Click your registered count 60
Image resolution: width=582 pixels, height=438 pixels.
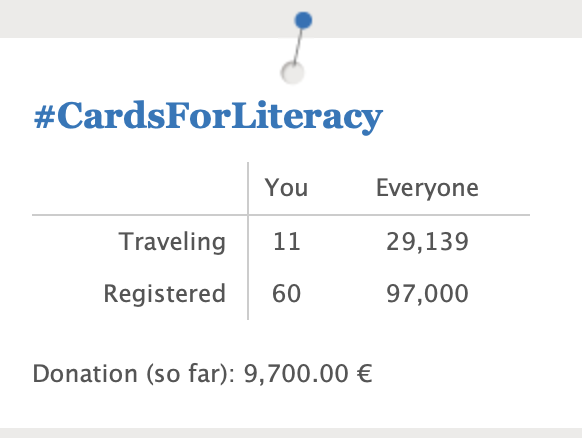(286, 294)
